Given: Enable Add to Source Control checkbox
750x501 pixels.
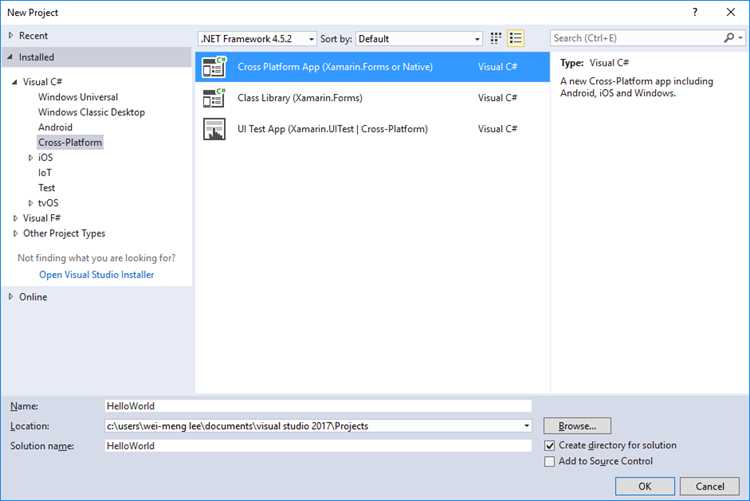Looking at the screenshot, I should point(550,461).
